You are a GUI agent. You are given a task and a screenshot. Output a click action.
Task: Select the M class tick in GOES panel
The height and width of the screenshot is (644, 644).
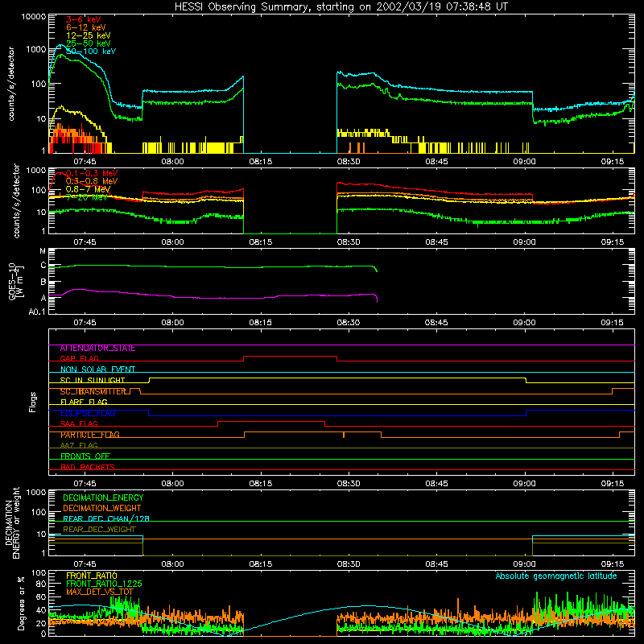(43, 251)
